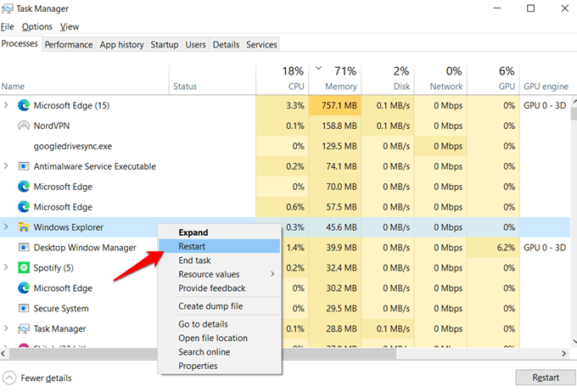
Task: Open the View menu
Action: [x=70, y=26]
